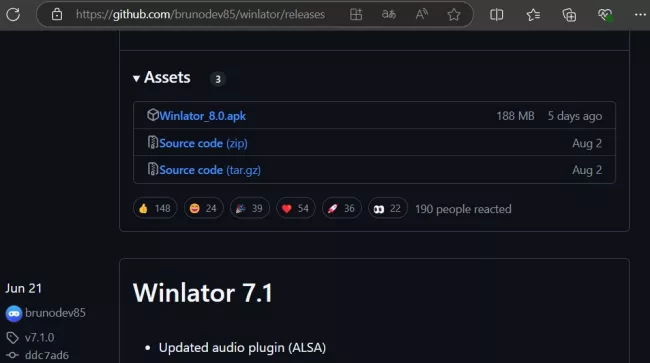Open commit ddc7ad6
650x363 pixels.
[46, 355]
